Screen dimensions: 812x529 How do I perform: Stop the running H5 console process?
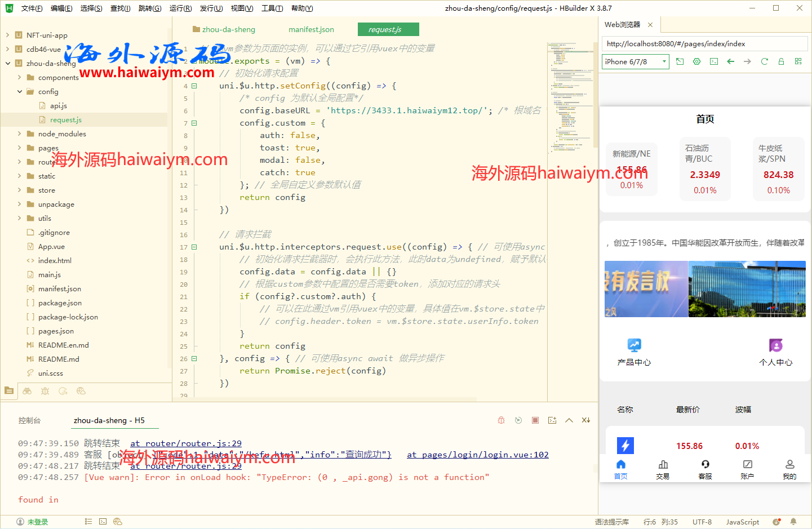point(535,420)
